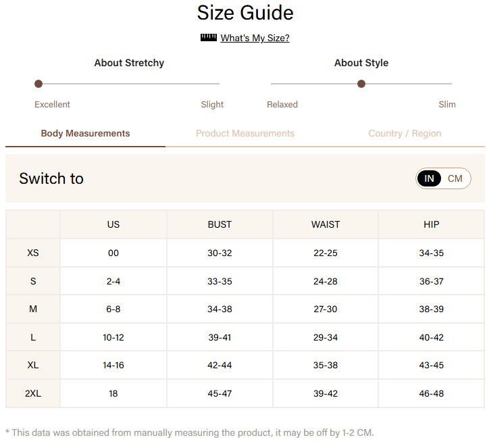Click the US size 18 cell
Image resolution: width=487 pixels, height=448 pixels.
click(x=113, y=393)
